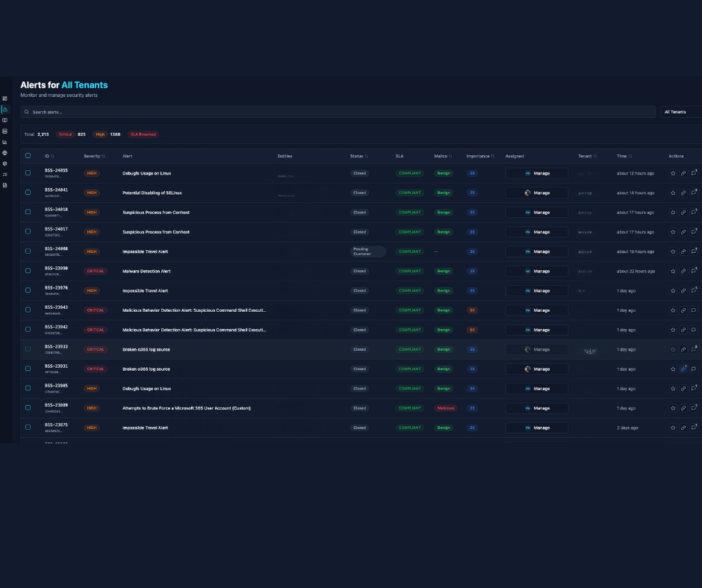Star the BSS-24055 alert
702x588 pixels.
click(x=673, y=173)
